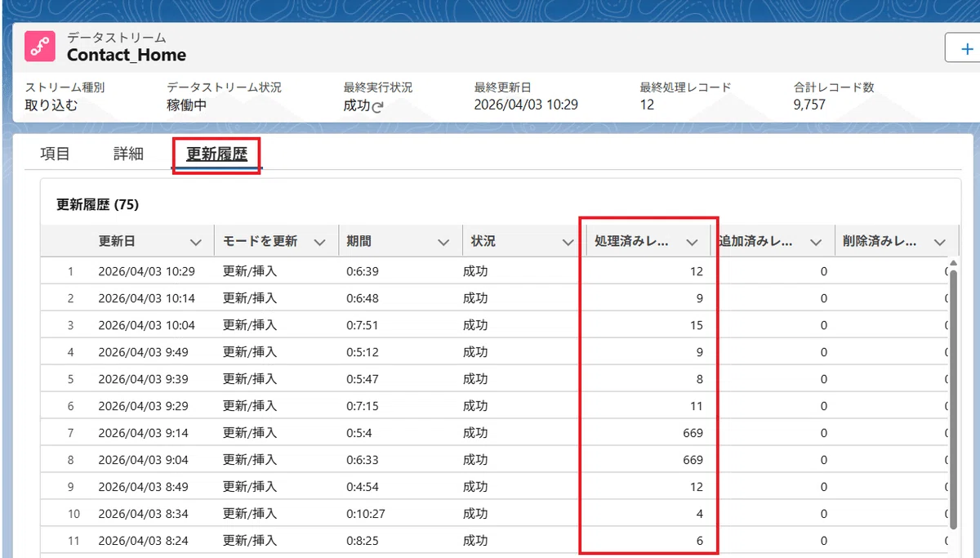Click the pink Data Stream icon
This screenshot has width=980, height=558.
tap(39, 47)
